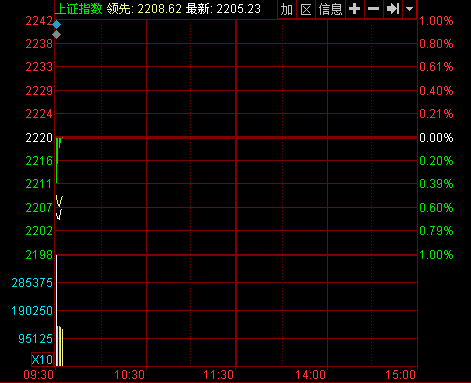The image size is (471, 383).
Task: Open the 信息 info button
Action: (x=330, y=9)
